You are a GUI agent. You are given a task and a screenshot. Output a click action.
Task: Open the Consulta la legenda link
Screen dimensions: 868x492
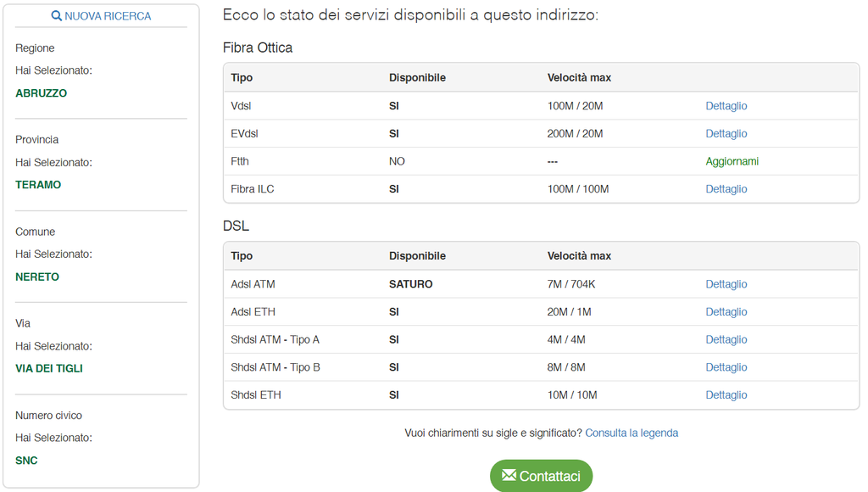point(632,433)
